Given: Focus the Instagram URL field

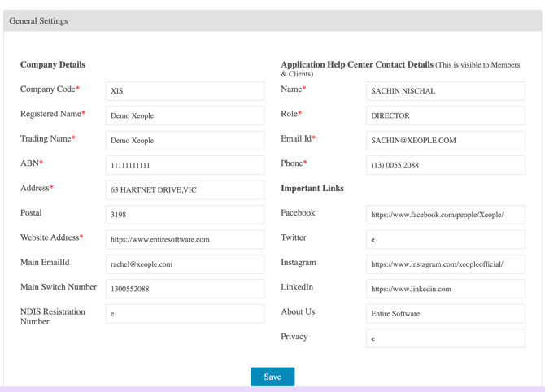Looking at the screenshot, I should [445, 264].
